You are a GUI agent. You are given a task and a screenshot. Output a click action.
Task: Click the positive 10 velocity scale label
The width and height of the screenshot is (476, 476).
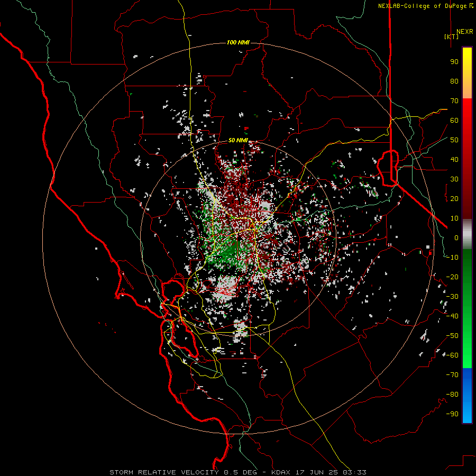pos(454,218)
